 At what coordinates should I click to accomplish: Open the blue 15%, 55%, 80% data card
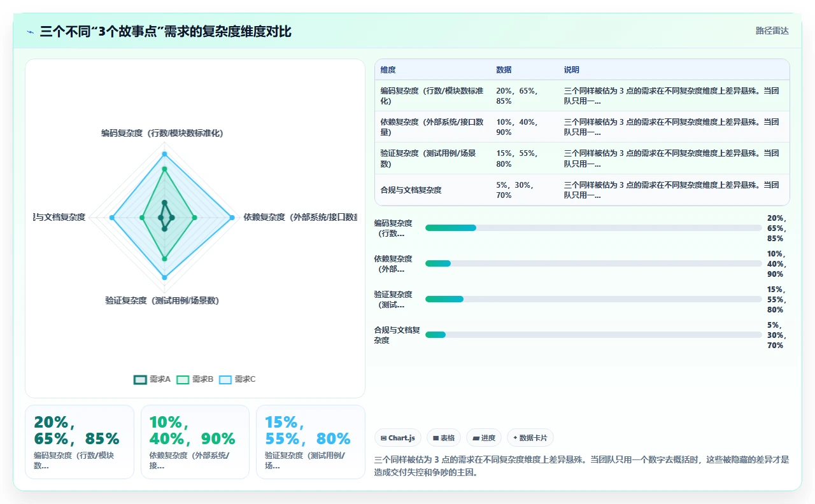tap(311, 442)
